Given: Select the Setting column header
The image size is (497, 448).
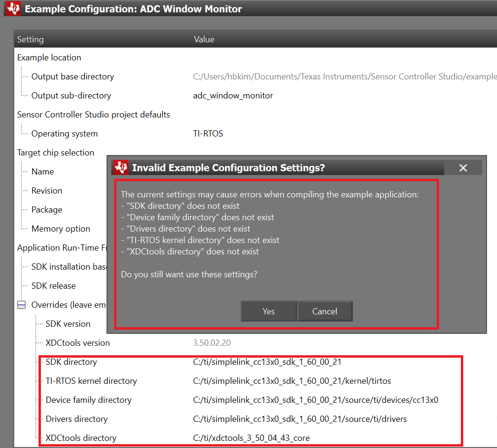Looking at the screenshot, I should tap(30, 39).
